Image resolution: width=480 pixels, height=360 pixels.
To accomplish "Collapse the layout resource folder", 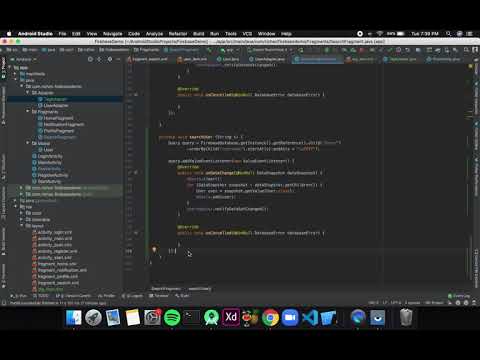I will click(x=22, y=226).
